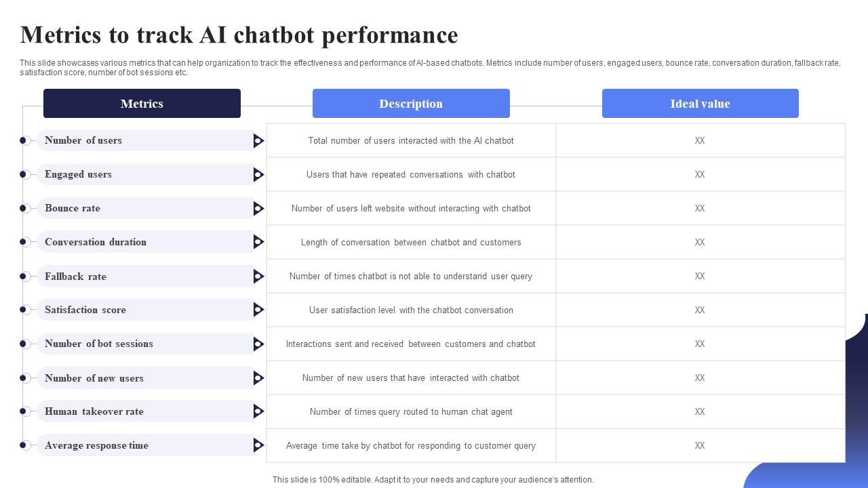The width and height of the screenshot is (868, 488).
Task: Click the Satisfaction score metric label
Action: pyautogui.click(x=85, y=310)
